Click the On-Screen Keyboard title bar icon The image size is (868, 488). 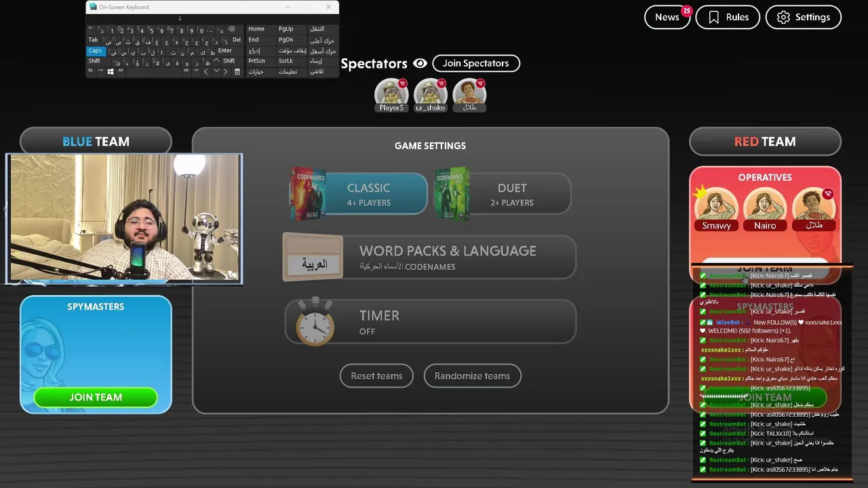click(93, 7)
